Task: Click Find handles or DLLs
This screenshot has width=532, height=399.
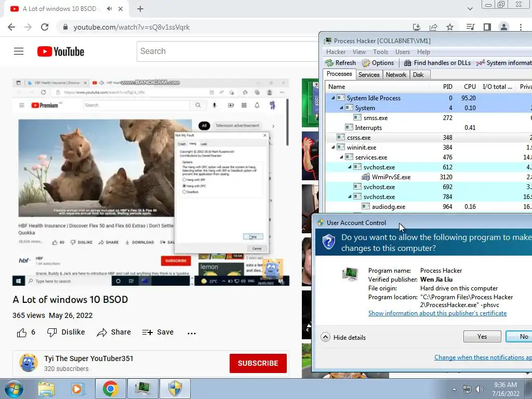Action: (437, 63)
